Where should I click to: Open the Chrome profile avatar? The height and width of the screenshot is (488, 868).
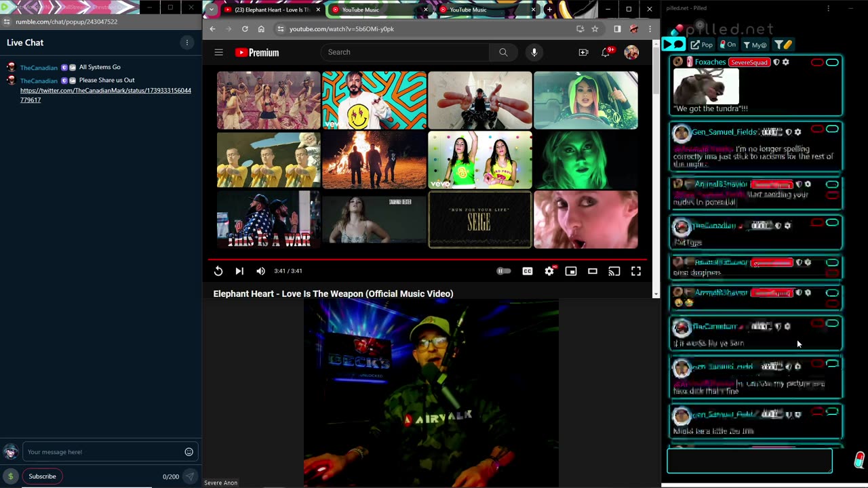click(x=634, y=29)
